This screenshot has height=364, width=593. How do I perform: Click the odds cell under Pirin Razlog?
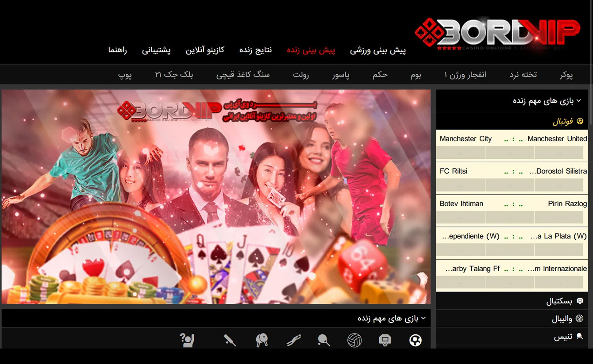click(x=558, y=217)
